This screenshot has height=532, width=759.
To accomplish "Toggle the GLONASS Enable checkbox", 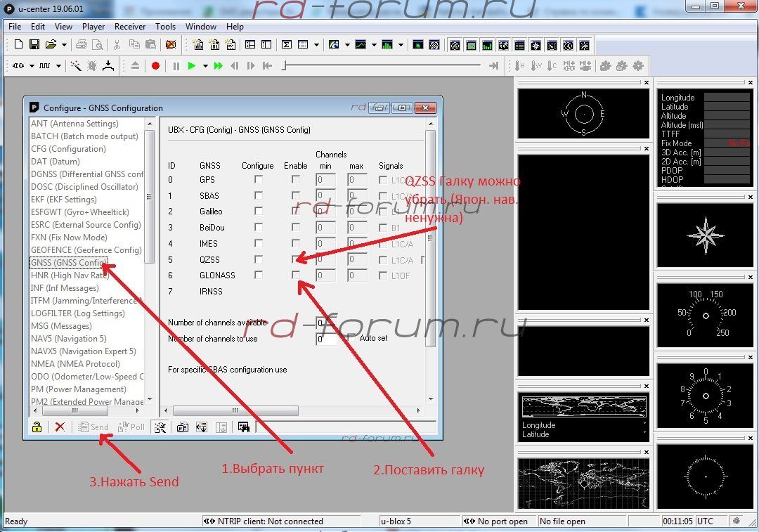I will (296, 275).
